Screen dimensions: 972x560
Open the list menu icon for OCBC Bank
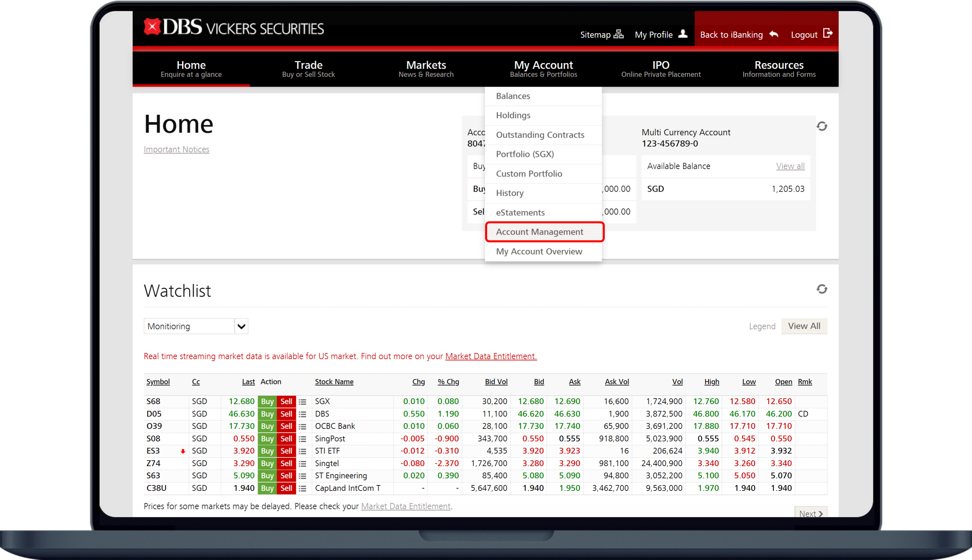coord(303,427)
